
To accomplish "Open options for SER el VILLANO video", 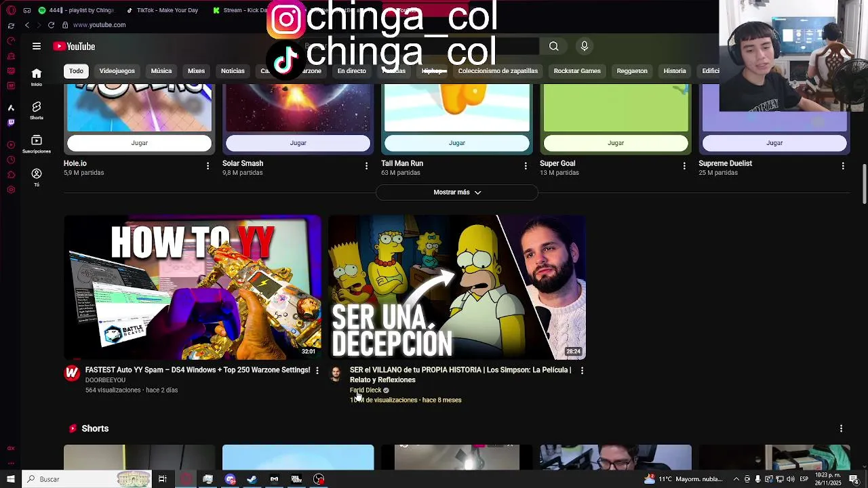I will pos(582,370).
